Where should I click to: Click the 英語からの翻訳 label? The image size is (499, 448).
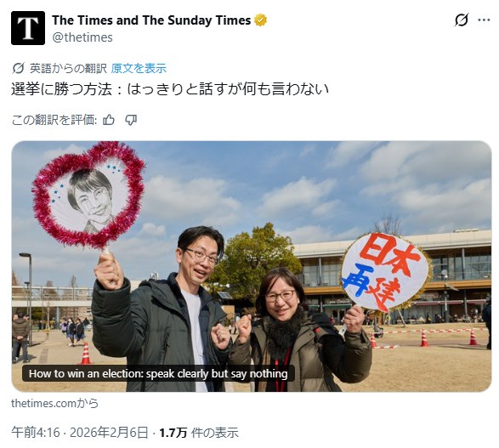click(68, 68)
